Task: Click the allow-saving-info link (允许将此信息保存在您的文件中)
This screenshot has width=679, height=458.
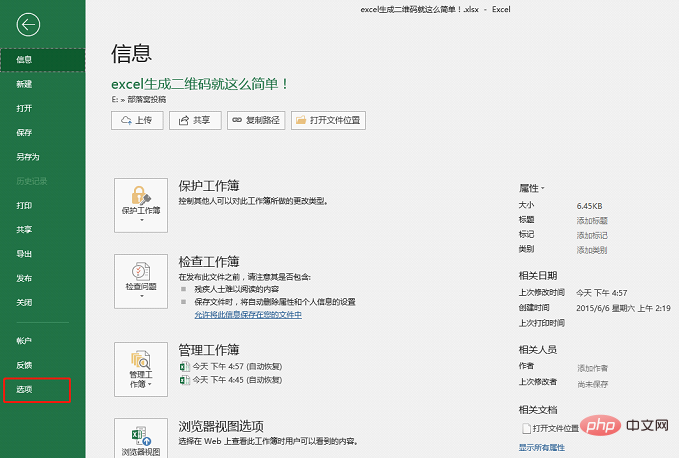Action: click(x=248, y=314)
